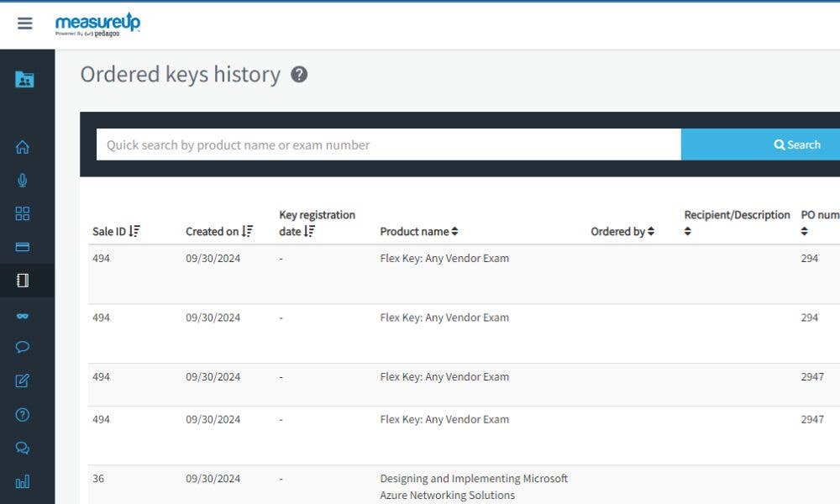
Task: Select the notebook icon in the sidebar
Action: [x=23, y=281]
